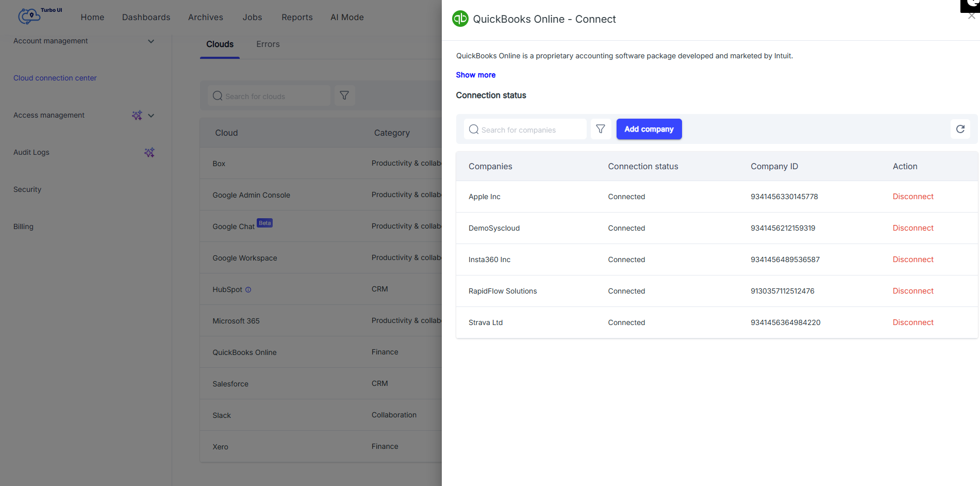This screenshot has height=486, width=980.
Task: Disconnect the DemoSyscloud company
Action: pos(913,228)
